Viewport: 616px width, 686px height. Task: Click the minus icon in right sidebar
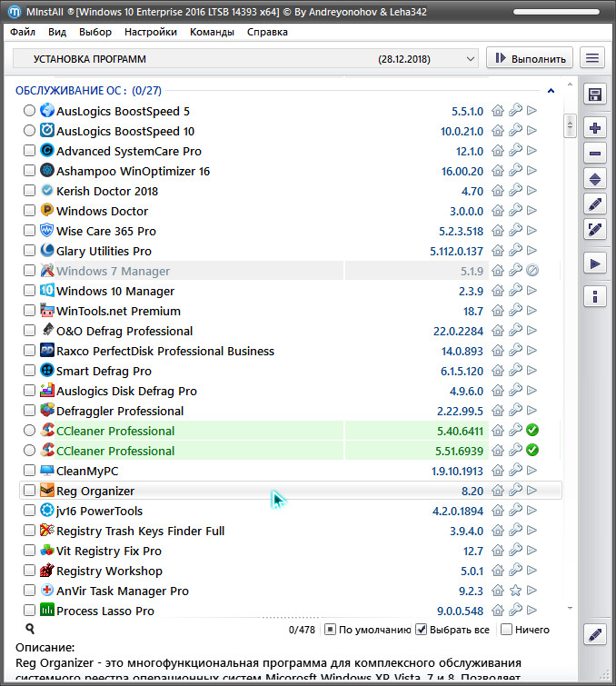tap(595, 154)
